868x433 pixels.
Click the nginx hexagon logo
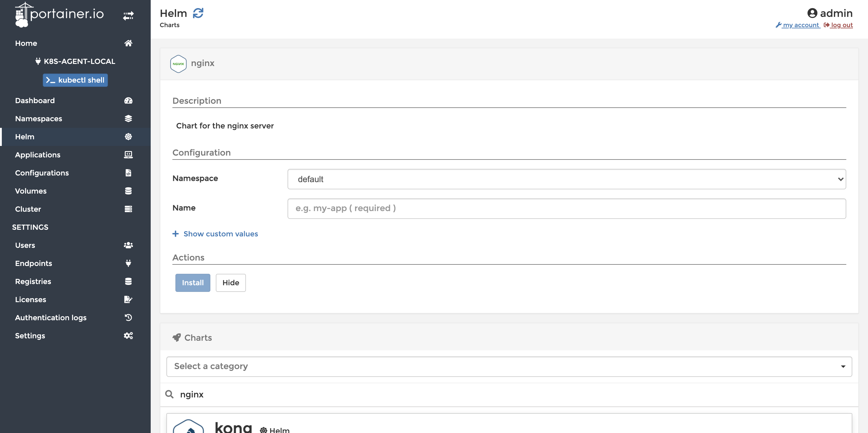tap(178, 64)
